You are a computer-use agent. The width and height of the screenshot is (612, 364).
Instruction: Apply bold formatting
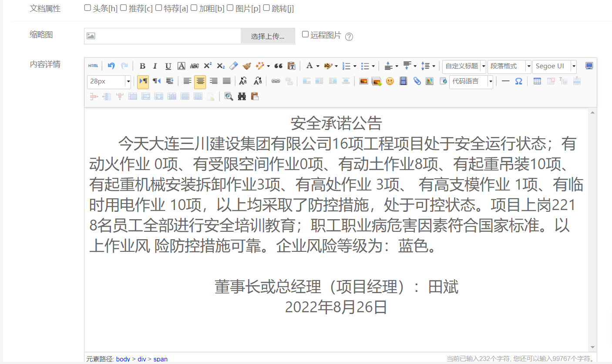(142, 66)
